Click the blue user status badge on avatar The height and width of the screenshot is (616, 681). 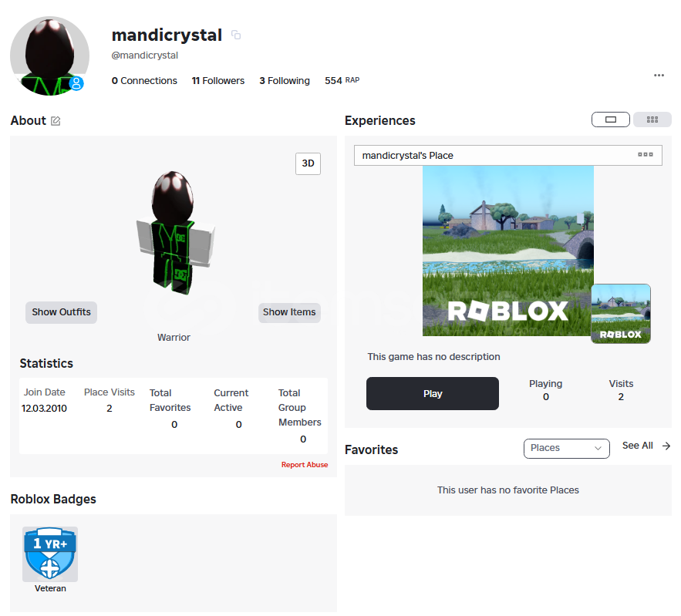(76, 83)
